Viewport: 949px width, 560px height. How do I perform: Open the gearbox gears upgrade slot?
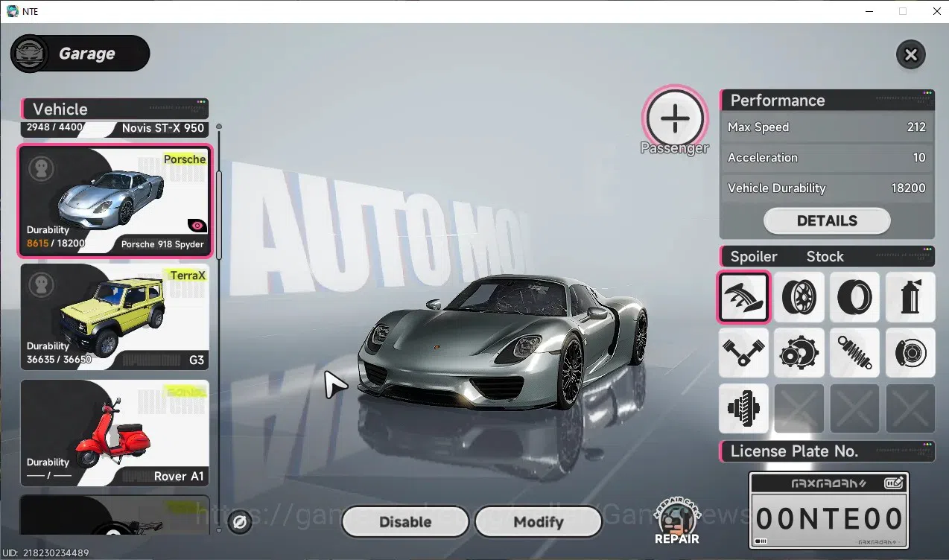pyautogui.click(x=799, y=353)
